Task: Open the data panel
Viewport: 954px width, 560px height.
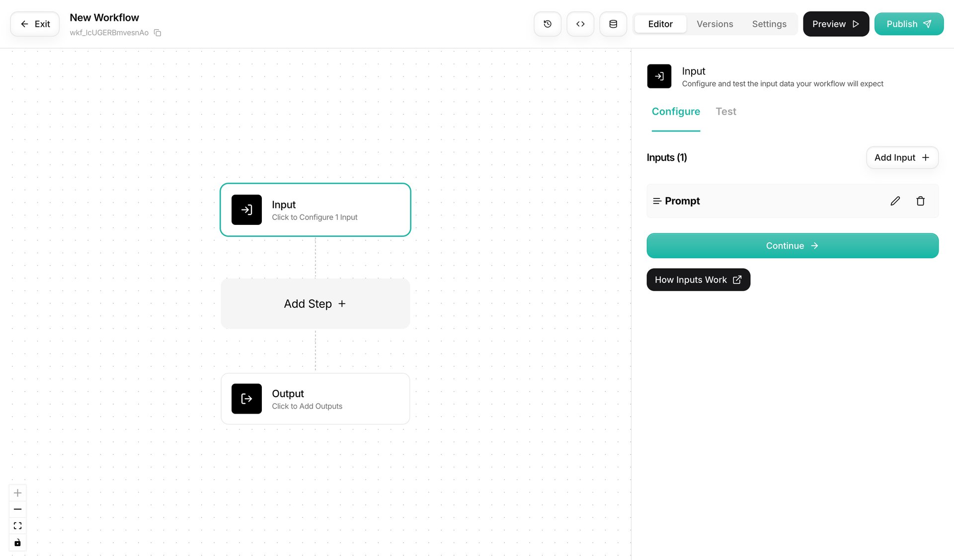Action: (613, 24)
